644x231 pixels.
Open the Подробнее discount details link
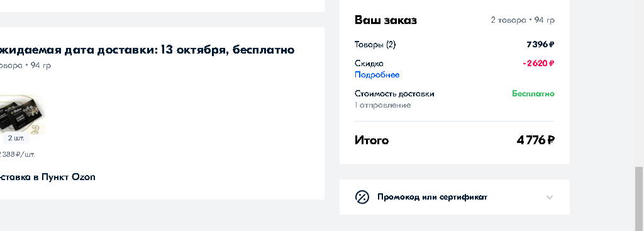[x=377, y=75]
